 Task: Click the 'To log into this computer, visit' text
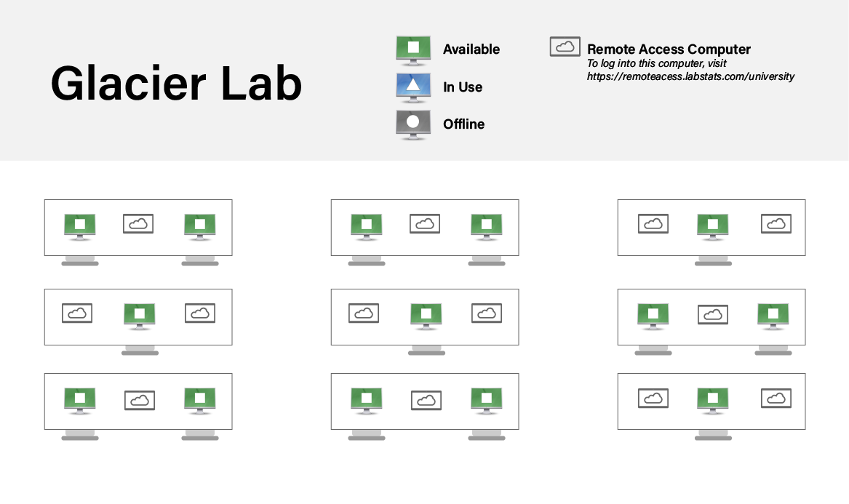656,63
